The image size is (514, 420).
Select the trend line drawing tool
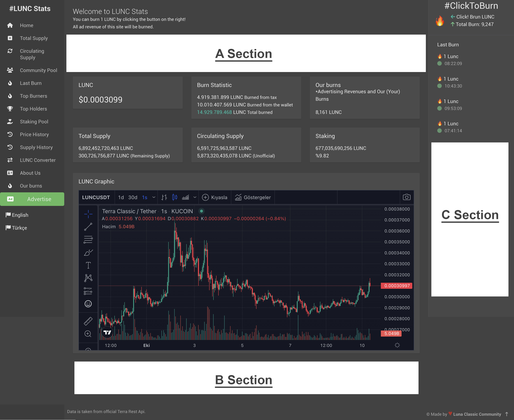pyautogui.click(x=88, y=227)
